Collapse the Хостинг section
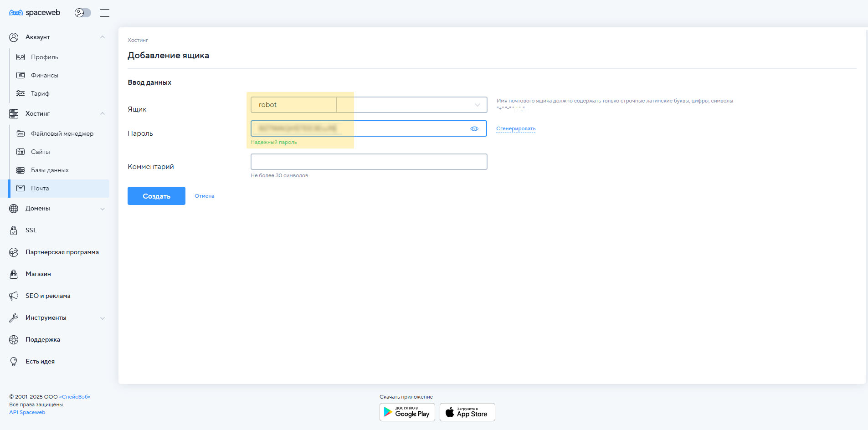This screenshot has width=868, height=430. (x=103, y=113)
